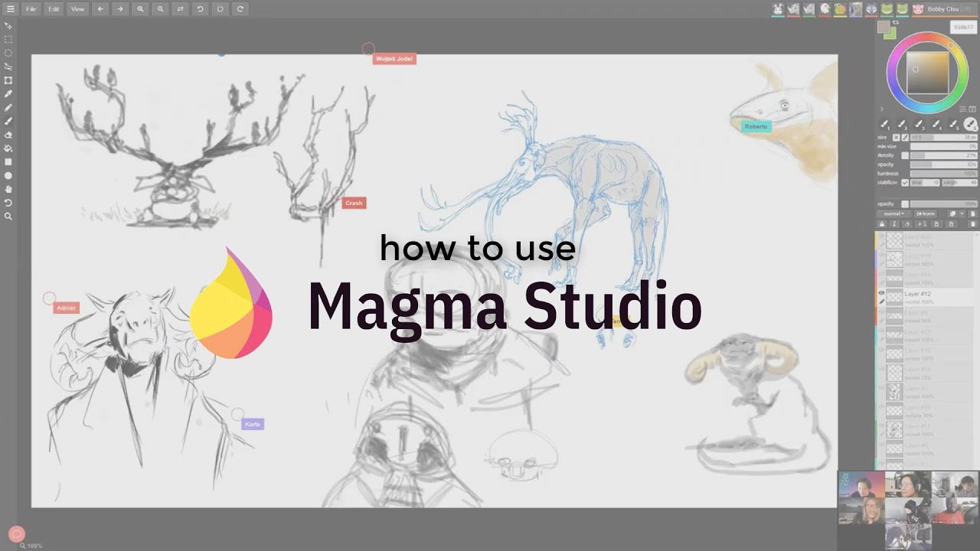Select the move tool in left toolbar
980x551 pixels.
[x=8, y=25]
